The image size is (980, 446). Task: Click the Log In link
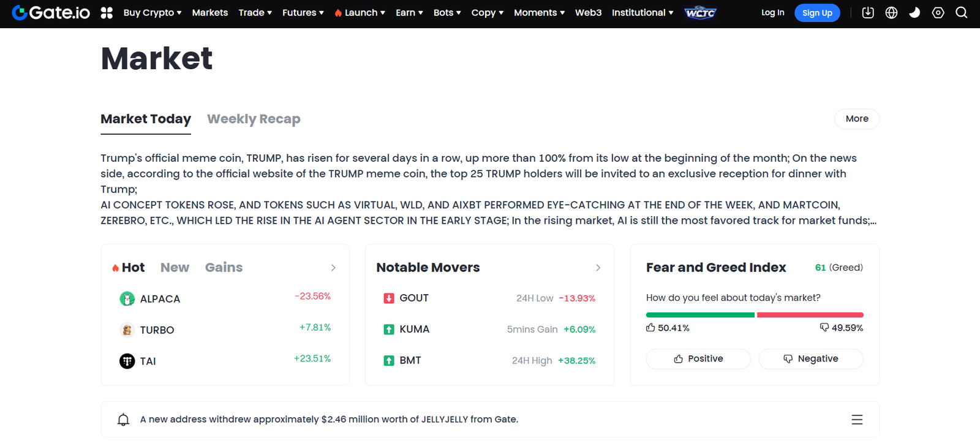click(x=772, y=12)
